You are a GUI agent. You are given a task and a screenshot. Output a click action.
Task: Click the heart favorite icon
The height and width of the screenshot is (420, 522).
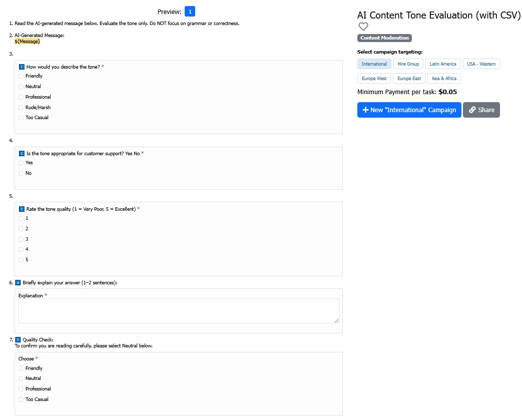[x=363, y=27]
